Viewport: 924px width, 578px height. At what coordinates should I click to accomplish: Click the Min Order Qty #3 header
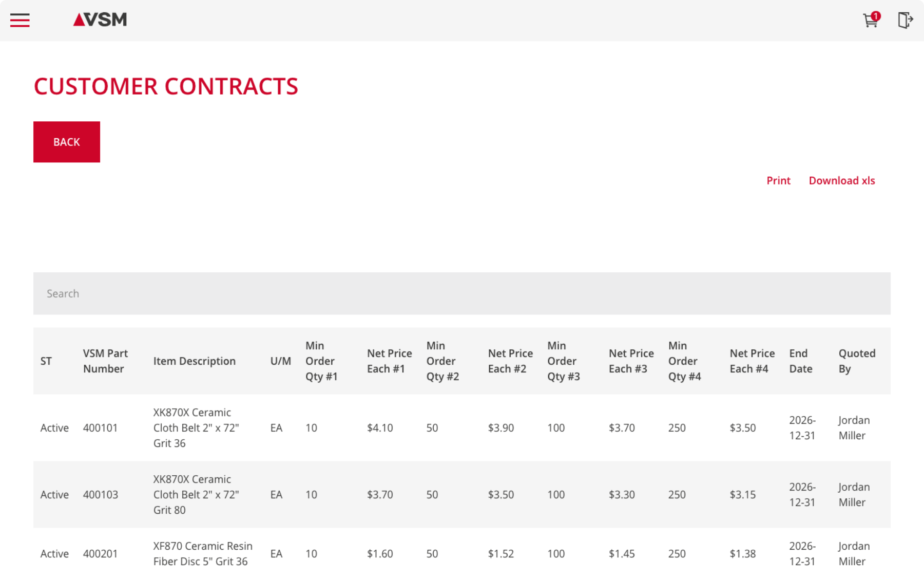(x=564, y=361)
